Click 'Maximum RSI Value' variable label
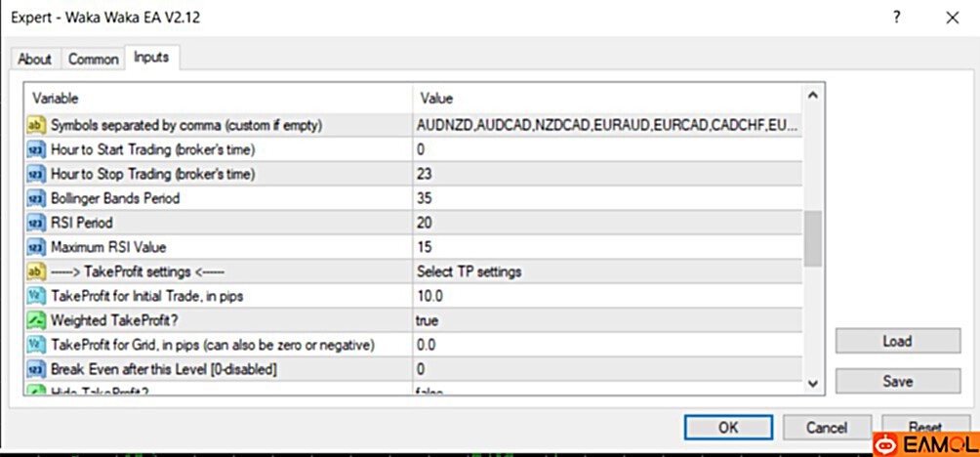980x457 pixels. [108, 248]
